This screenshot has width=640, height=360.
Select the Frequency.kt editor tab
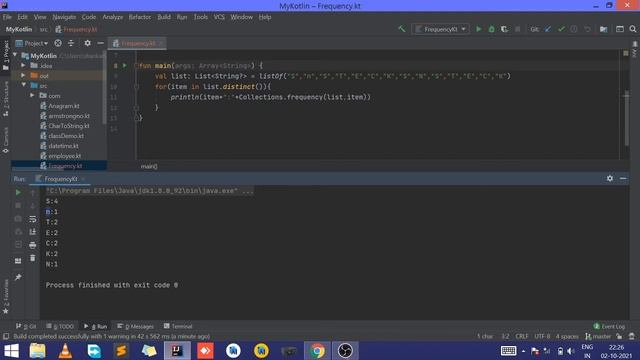pyautogui.click(x=138, y=43)
